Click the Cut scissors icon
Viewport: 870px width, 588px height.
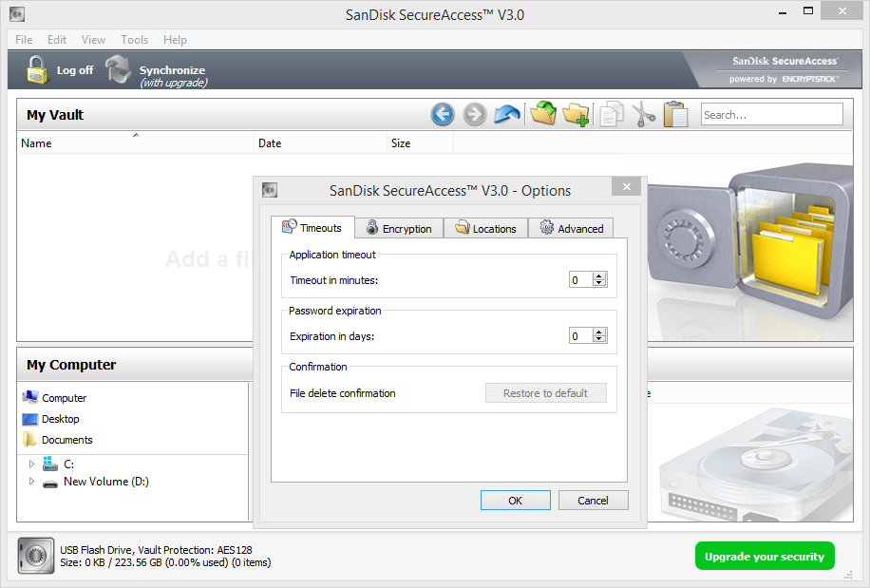pos(644,114)
